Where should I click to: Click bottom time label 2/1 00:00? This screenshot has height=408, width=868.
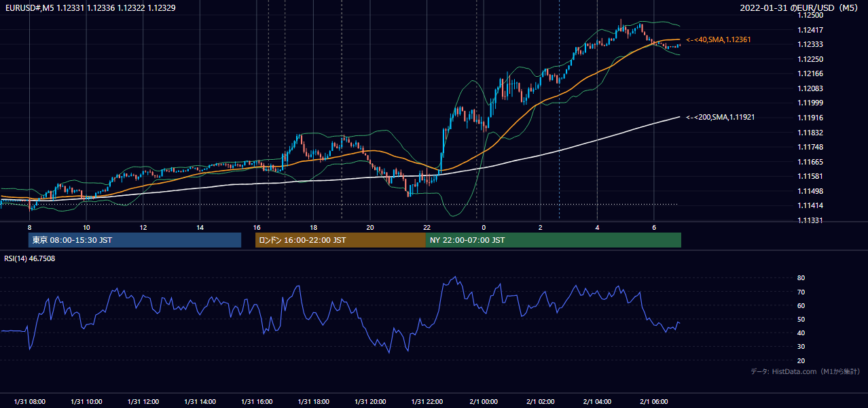click(x=484, y=402)
